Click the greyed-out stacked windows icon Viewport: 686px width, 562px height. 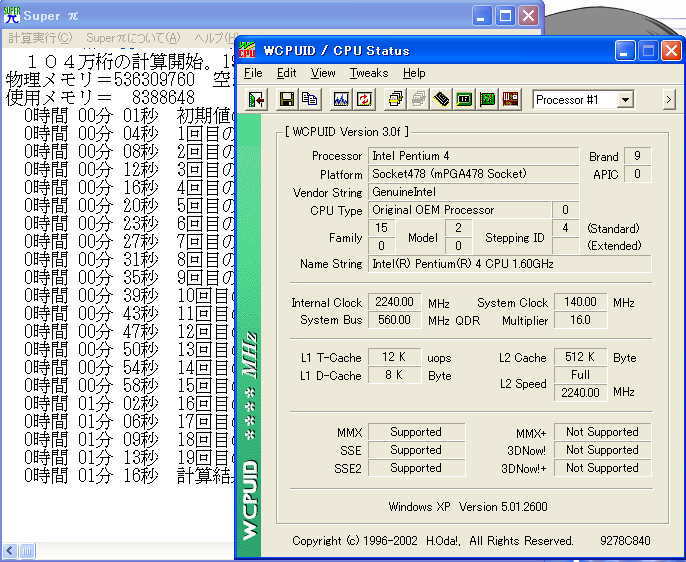click(418, 100)
